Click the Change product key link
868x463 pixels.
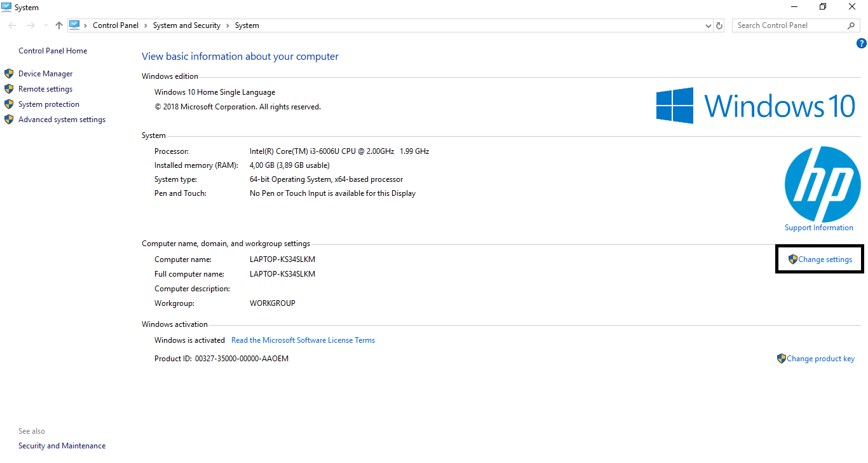821,359
